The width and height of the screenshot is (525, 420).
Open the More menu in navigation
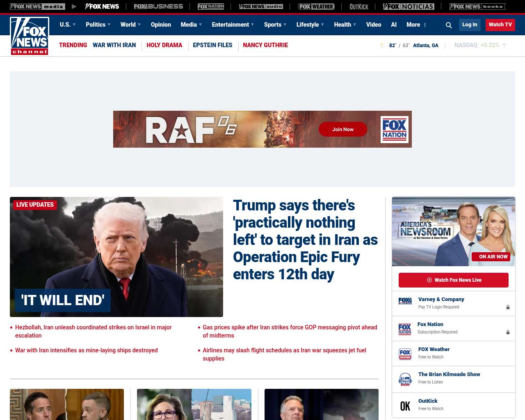[416, 25]
